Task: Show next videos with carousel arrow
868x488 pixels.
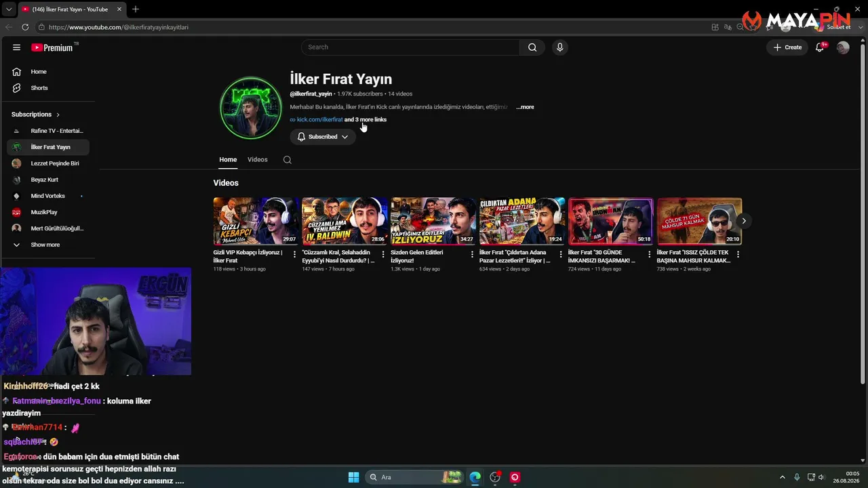Action: coord(744,221)
